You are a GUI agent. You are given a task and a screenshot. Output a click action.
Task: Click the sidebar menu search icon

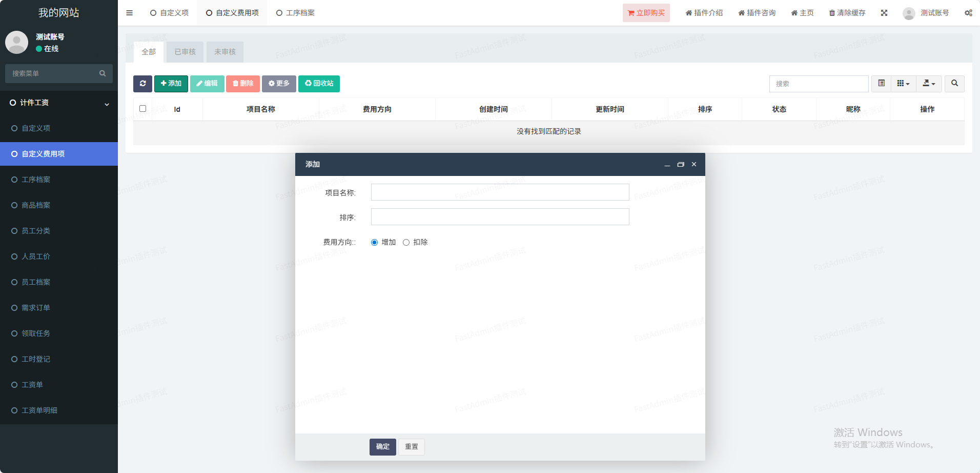click(x=103, y=73)
